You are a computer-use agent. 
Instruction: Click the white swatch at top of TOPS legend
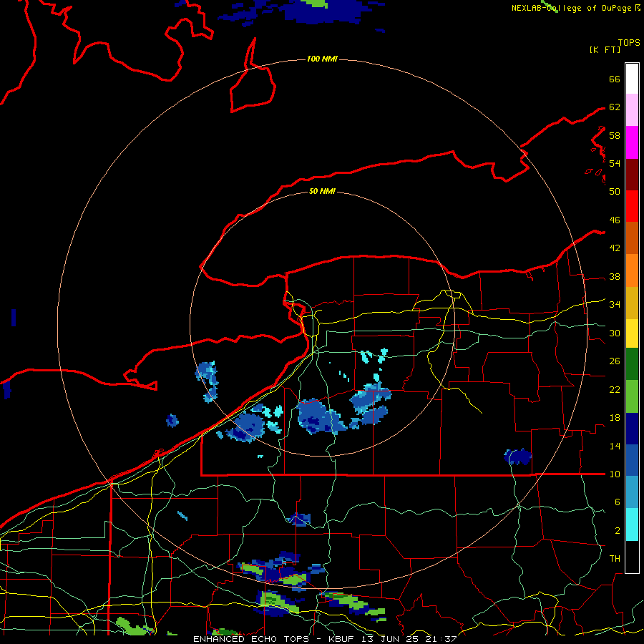[632, 79]
